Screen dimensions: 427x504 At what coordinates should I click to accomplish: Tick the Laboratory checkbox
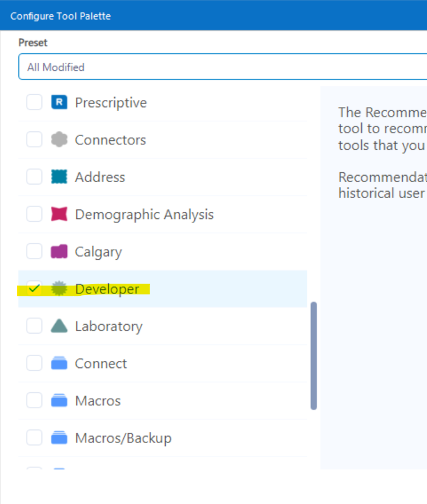tap(34, 326)
